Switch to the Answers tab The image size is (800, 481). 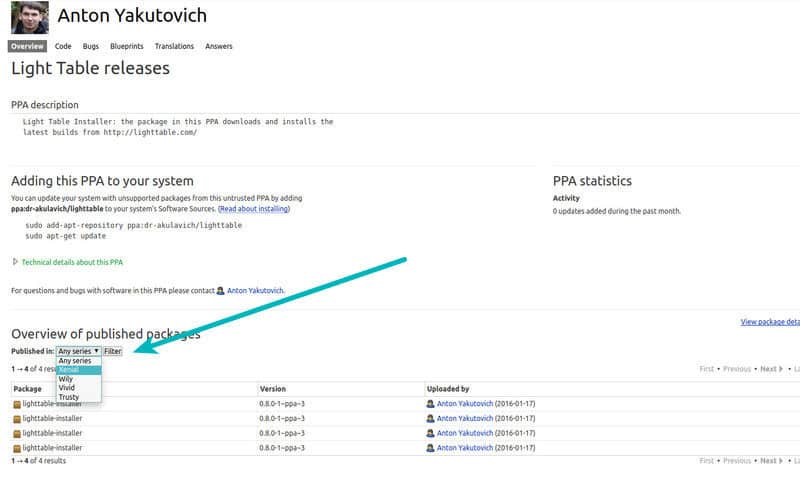(x=219, y=46)
